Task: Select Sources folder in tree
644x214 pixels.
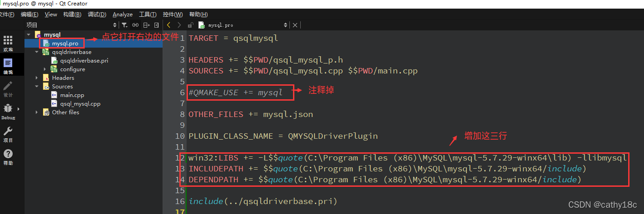Action: (x=62, y=87)
